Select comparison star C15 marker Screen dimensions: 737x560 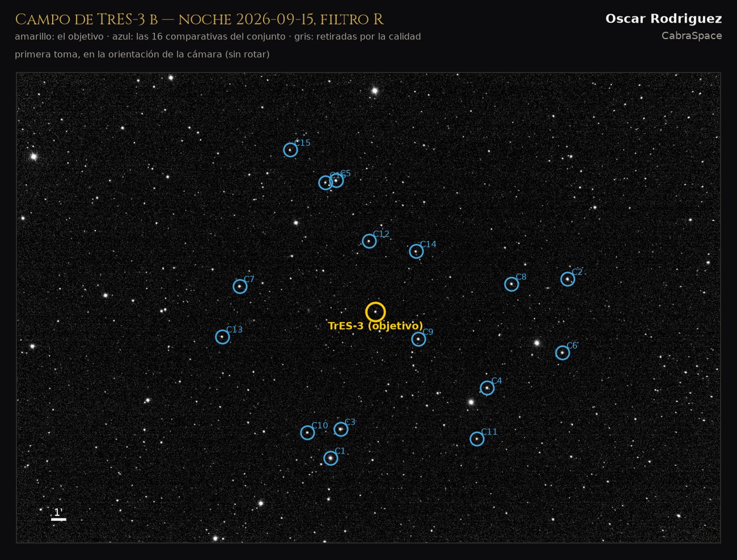click(x=291, y=150)
